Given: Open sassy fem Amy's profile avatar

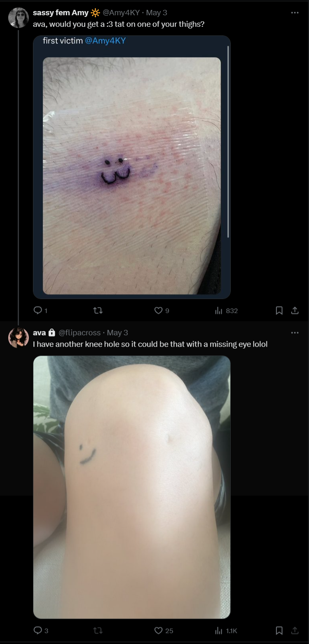Looking at the screenshot, I should coord(19,18).
